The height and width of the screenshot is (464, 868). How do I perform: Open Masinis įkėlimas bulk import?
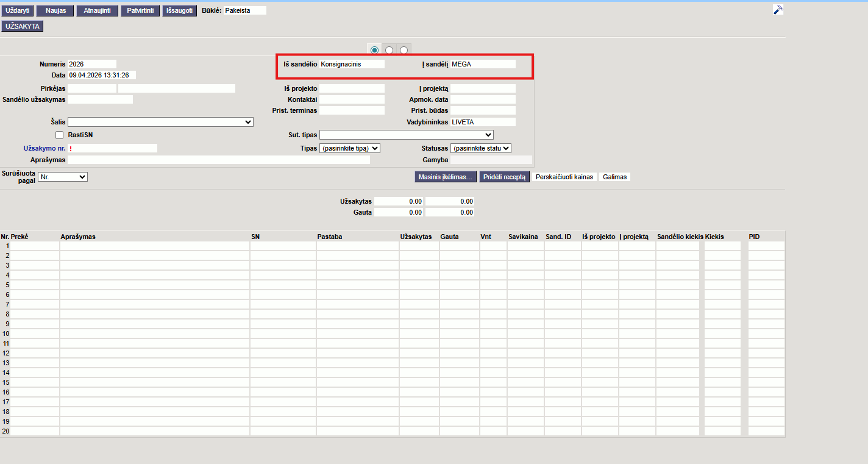(445, 177)
